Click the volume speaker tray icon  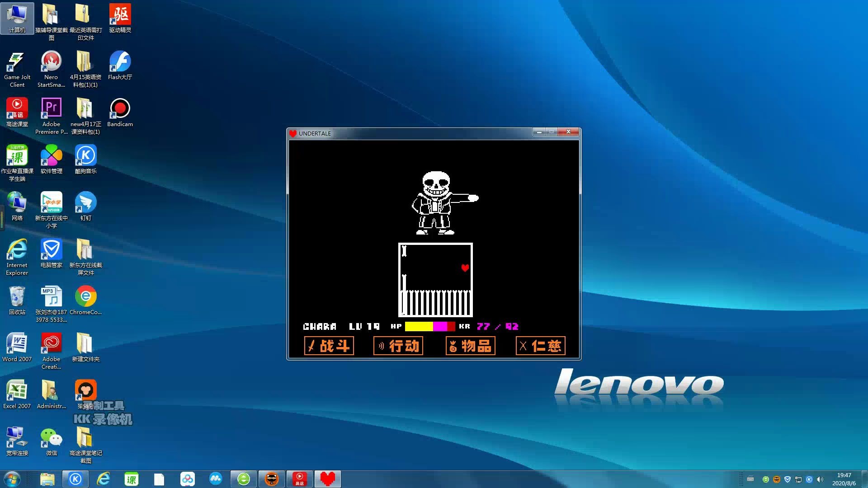(820, 479)
